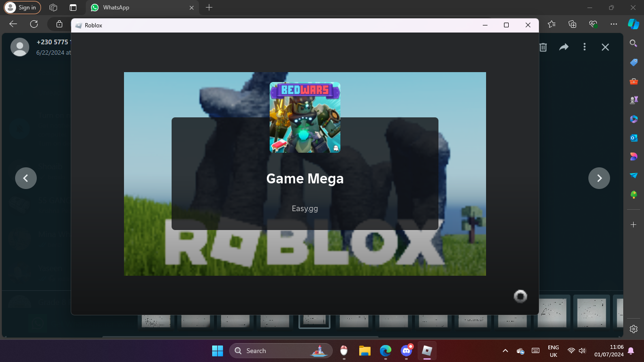
Task: Click the taskbar Search box
Action: click(x=281, y=351)
